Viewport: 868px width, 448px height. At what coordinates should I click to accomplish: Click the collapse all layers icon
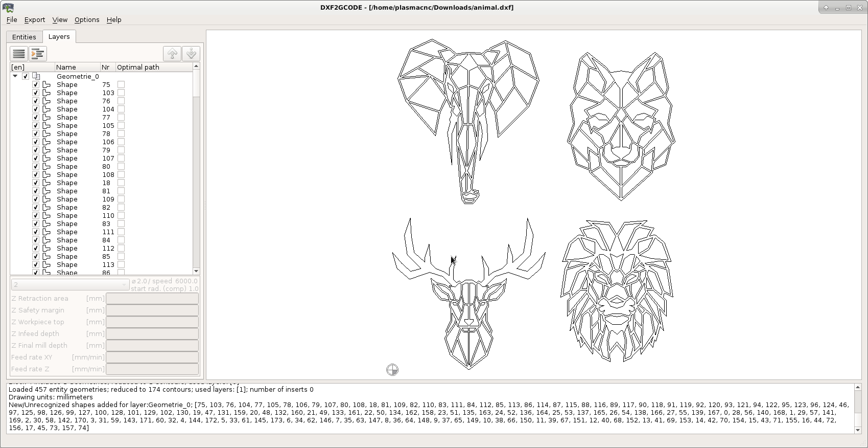coord(19,54)
